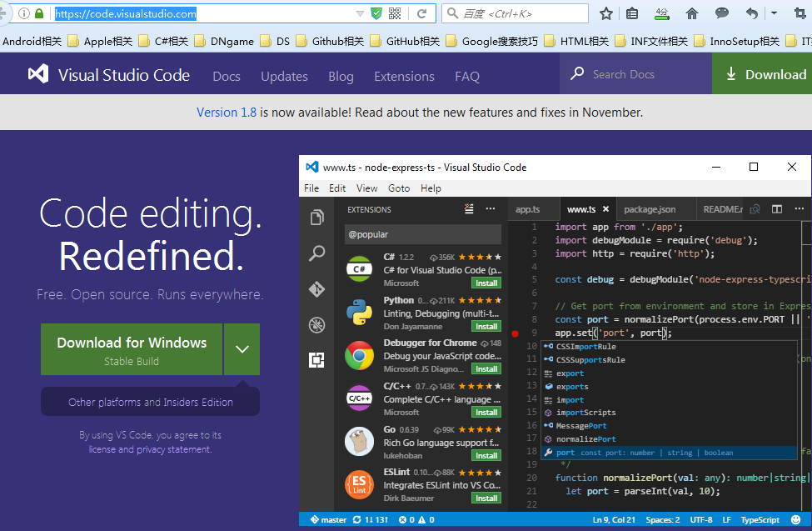Click Download for Windows Stable Build button
Screen dimensions: 812x531
click(132, 349)
